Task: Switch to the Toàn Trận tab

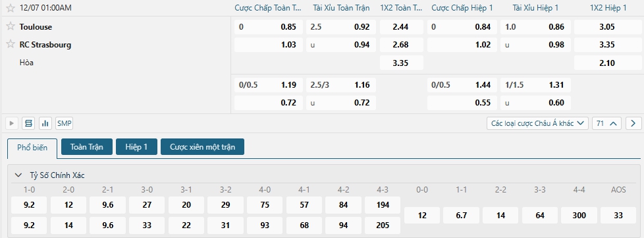Action: pos(86,147)
